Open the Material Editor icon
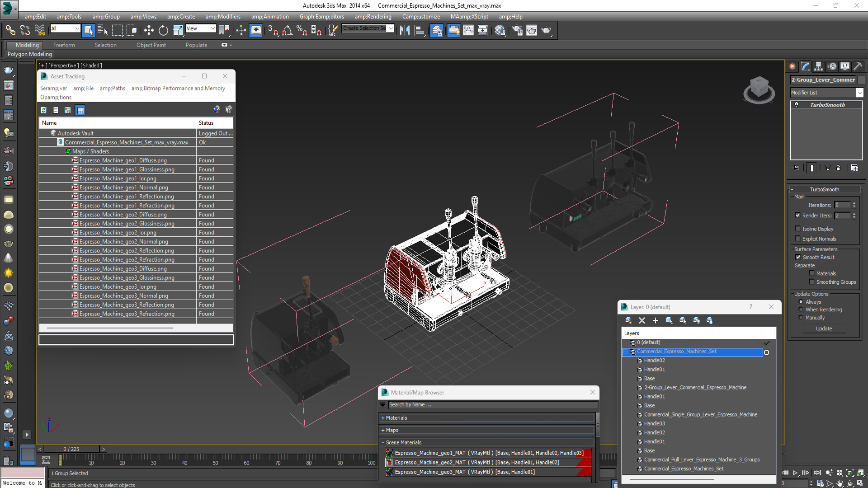Screen dimensions: 868x488 500,30
